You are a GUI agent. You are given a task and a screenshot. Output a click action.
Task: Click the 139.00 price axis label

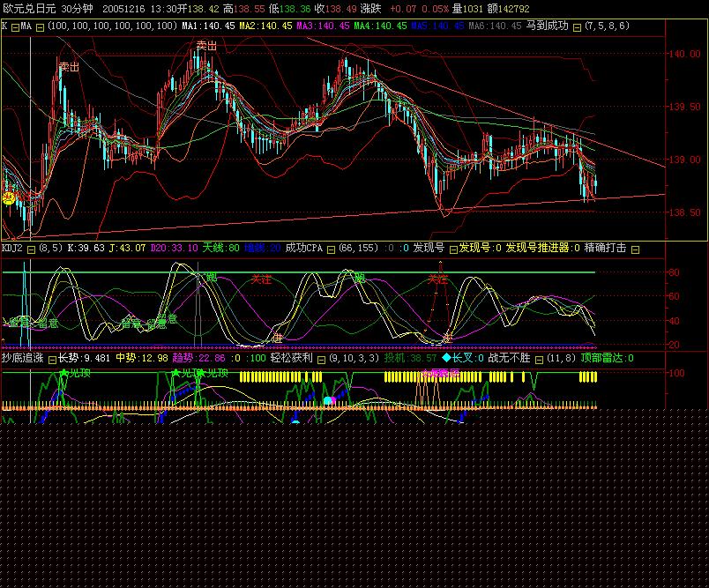pyautogui.click(x=684, y=160)
